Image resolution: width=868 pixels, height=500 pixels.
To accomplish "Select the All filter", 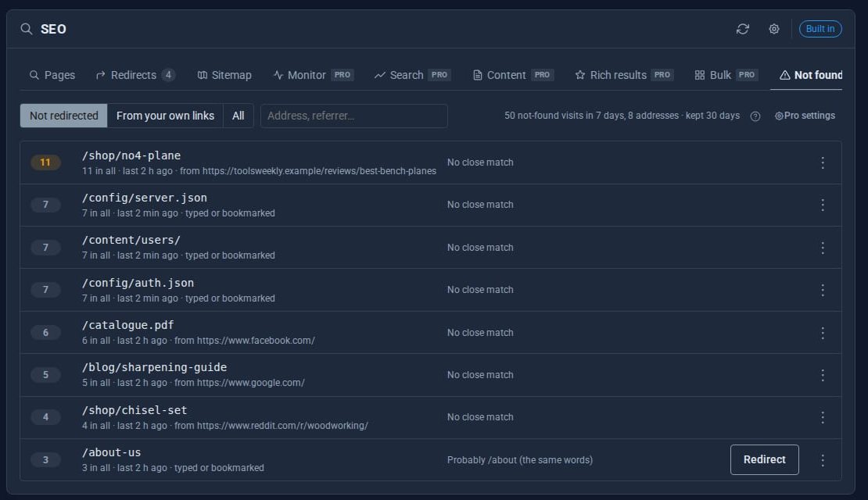I will coord(238,116).
